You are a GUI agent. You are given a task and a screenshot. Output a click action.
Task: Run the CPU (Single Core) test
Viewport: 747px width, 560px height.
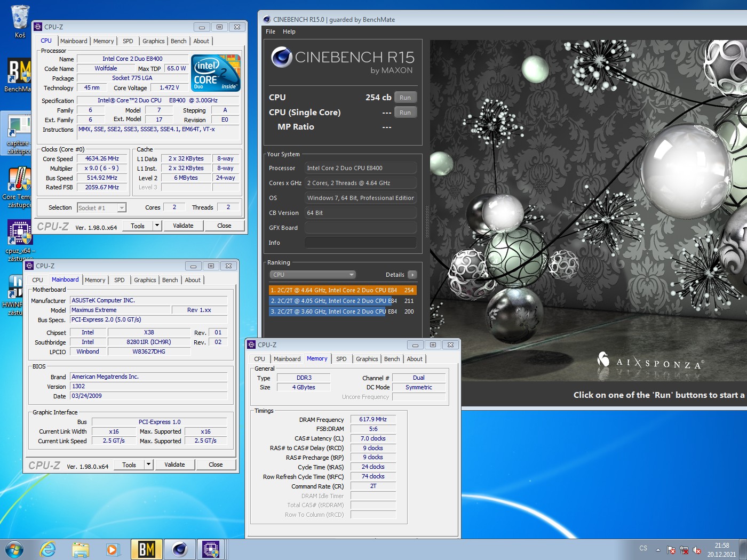[x=406, y=113]
